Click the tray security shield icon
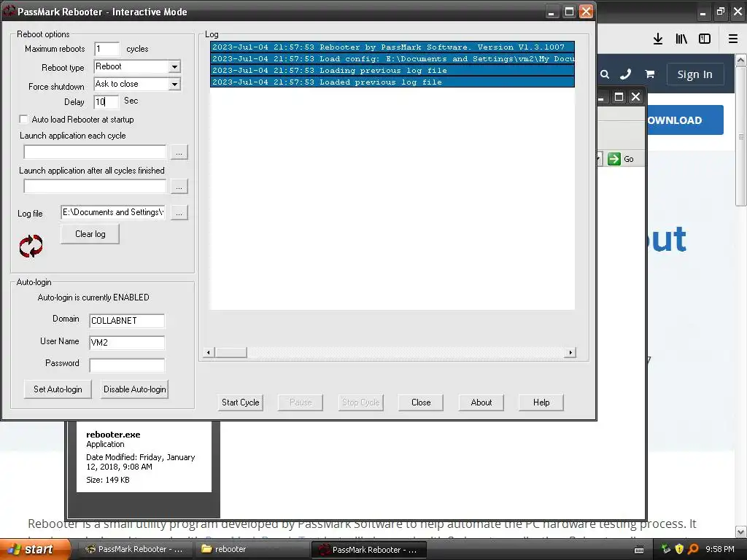 (679, 549)
